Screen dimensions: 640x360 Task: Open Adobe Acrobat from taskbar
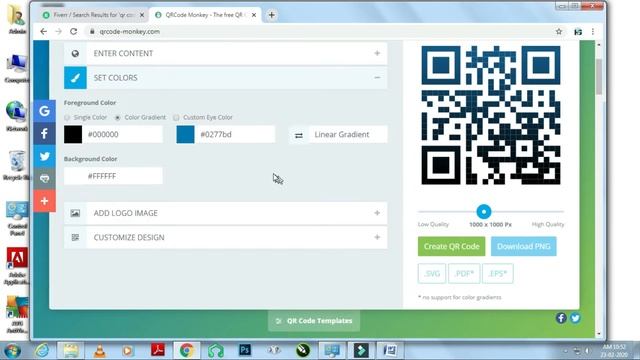(158, 350)
